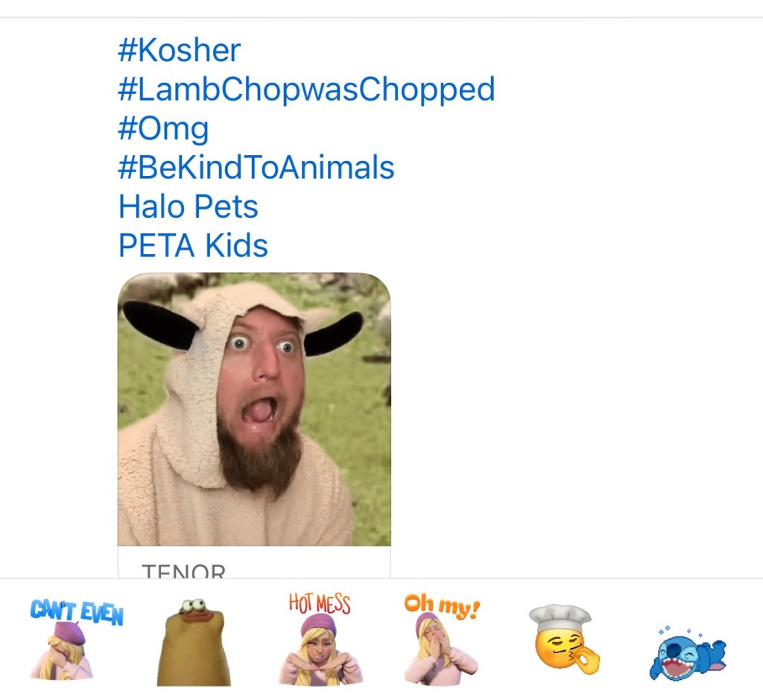Open the #Kosher hashtag
The width and height of the screenshot is (763, 700).
pos(180,51)
